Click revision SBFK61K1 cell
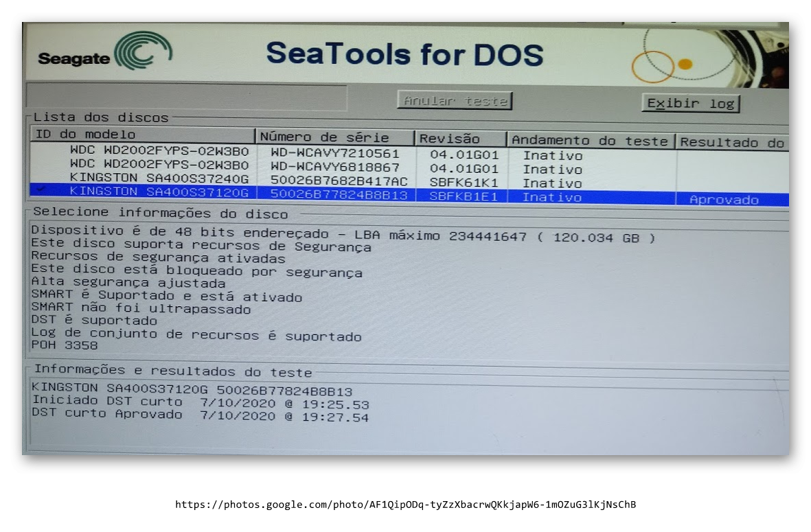Image resolution: width=811 pixels, height=532 pixels. pyautogui.click(x=464, y=183)
